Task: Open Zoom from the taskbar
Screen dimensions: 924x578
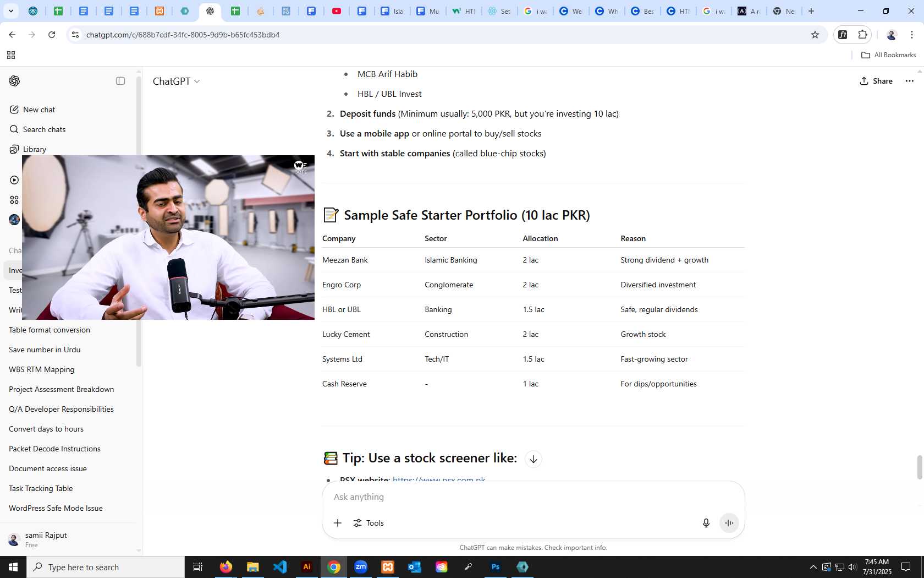Action: [x=361, y=567]
